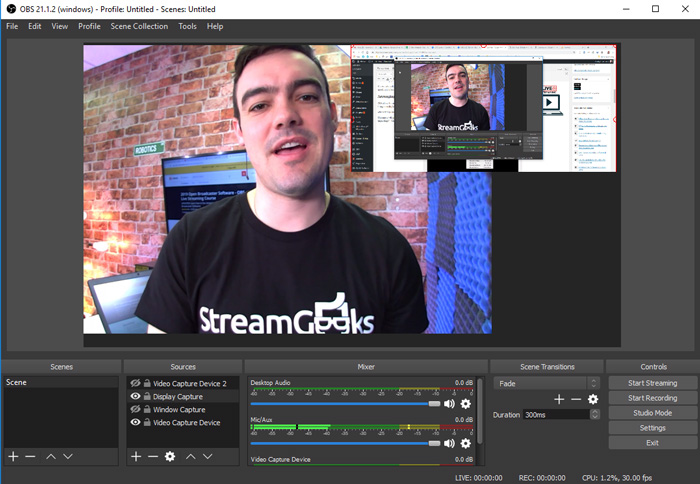The image size is (700, 484).
Task: Click lock icon of Display Capture
Action: point(147,396)
